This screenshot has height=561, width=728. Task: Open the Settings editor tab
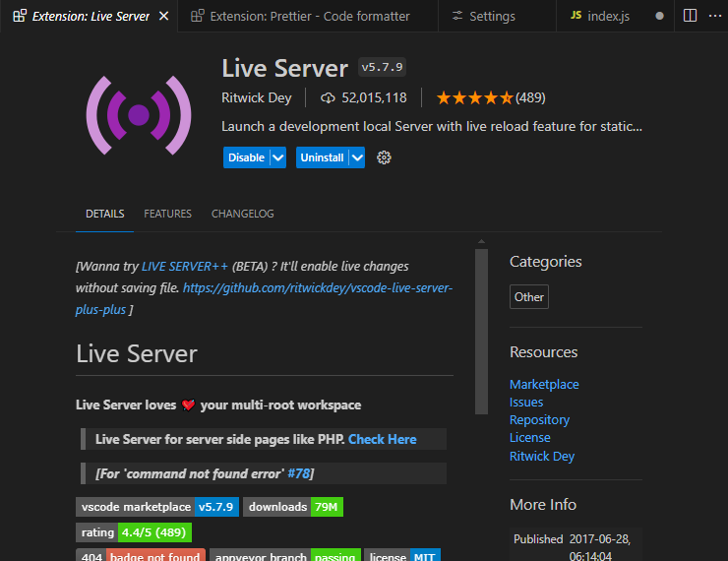point(497,17)
